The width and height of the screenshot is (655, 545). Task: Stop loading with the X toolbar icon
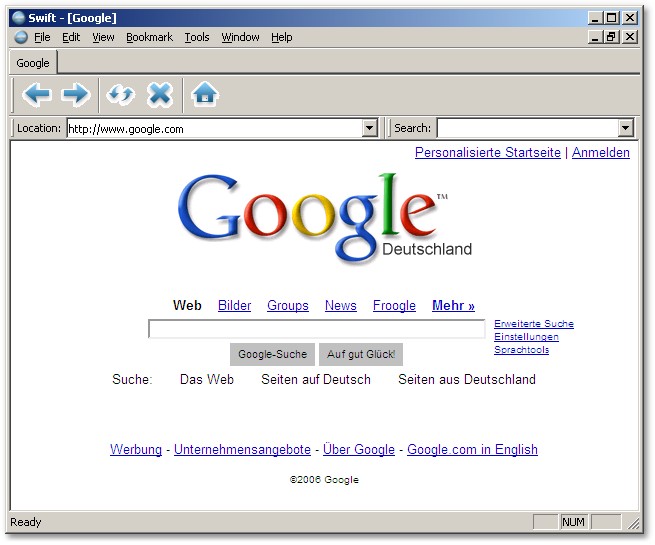point(160,95)
